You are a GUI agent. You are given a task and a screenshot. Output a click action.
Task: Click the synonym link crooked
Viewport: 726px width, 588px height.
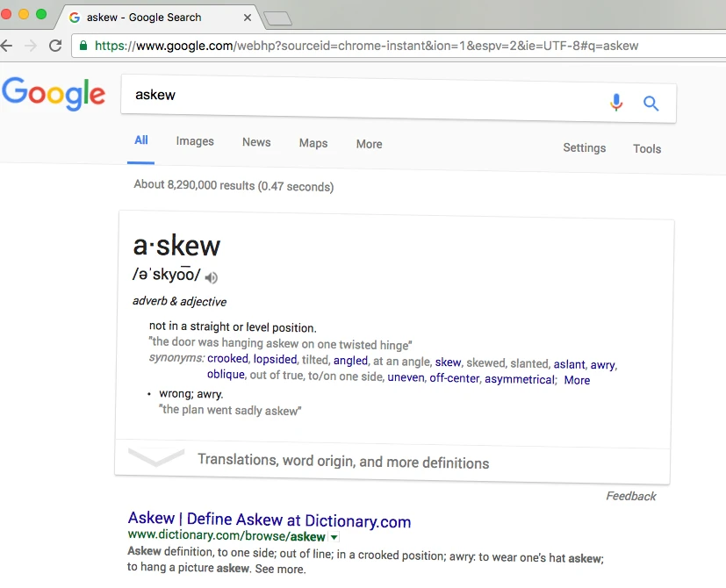[x=227, y=358]
